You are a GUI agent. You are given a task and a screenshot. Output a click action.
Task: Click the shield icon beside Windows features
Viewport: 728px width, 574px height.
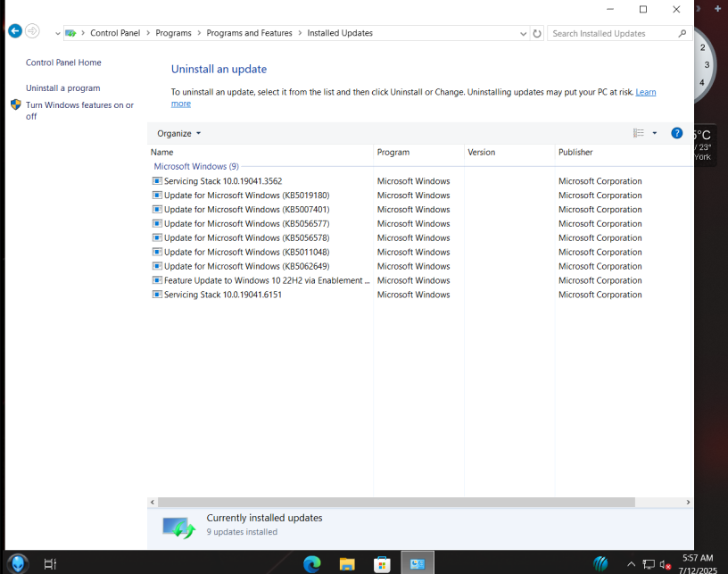pos(16,105)
